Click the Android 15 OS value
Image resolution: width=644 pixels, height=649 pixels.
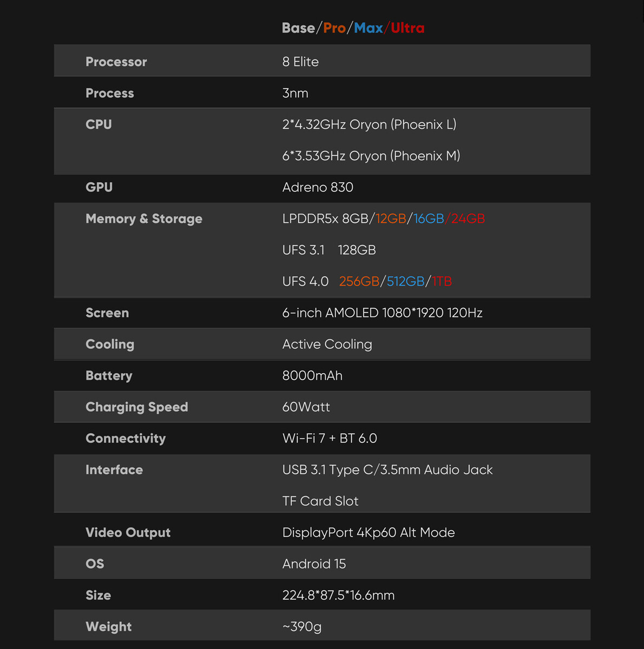click(314, 564)
